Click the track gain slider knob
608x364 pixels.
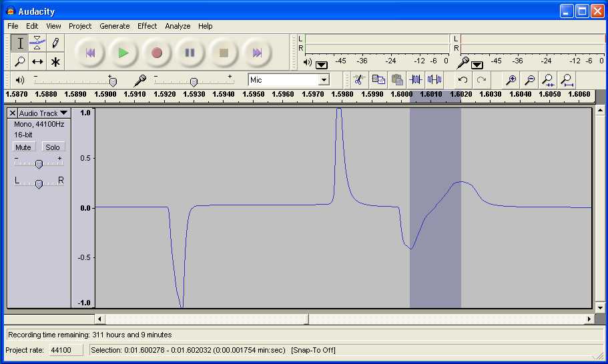39,164
